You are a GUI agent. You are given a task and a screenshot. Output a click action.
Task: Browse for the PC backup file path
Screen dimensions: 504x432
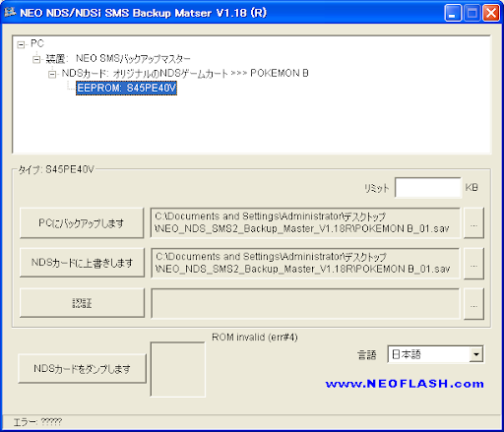coord(473,223)
